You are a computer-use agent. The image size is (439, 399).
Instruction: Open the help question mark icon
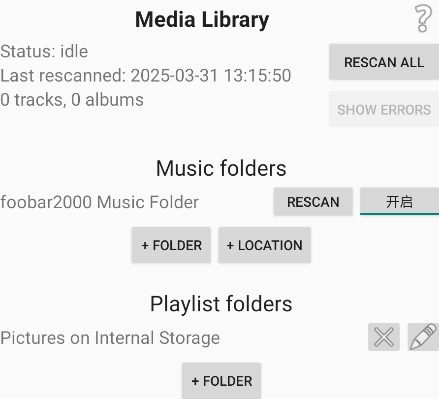423,19
